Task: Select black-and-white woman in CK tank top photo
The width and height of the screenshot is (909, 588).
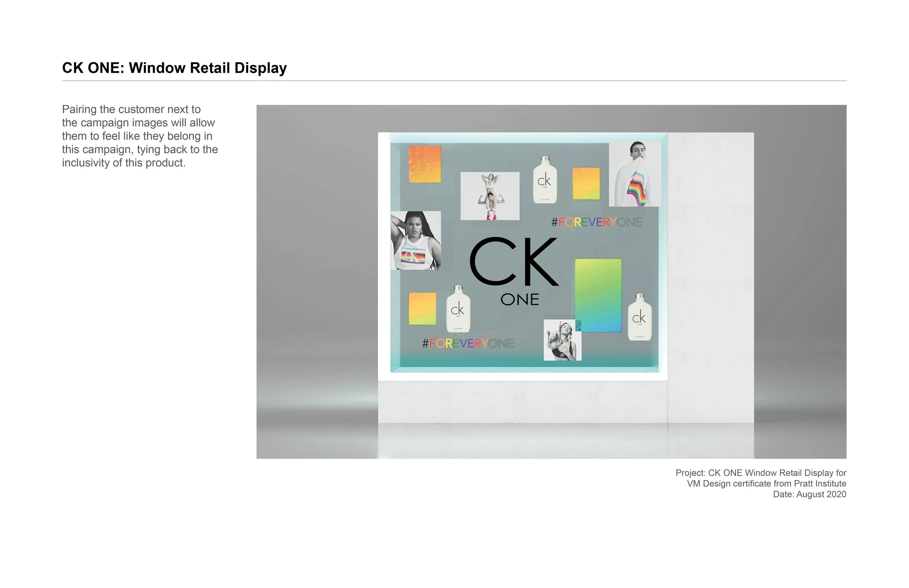Action: pyautogui.click(x=416, y=241)
